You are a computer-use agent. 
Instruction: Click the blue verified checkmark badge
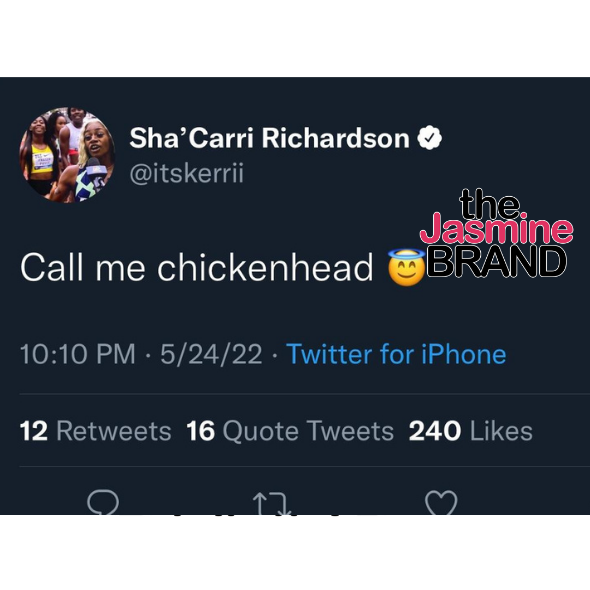(429, 138)
